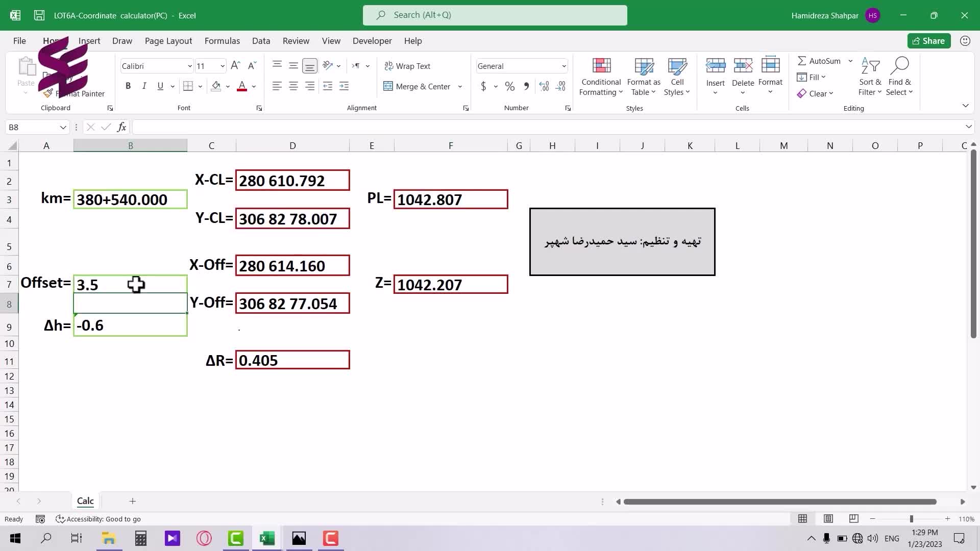Viewport: 980px width, 551px height.
Task: Expand the Name Box dropdown arrow
Action: [63, 127]
